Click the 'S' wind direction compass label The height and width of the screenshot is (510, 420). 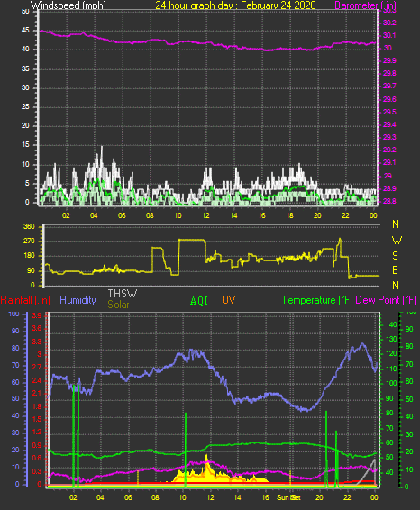click(x=396, y=256)
